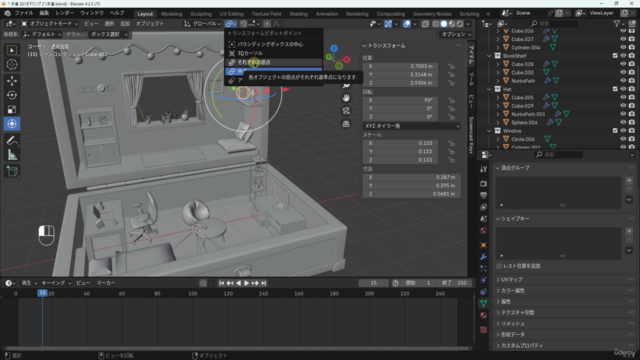The width and height of the screenshot is (640, 360).
Task: Choose Bounding Box Center pivot option
Action: click(273, 44)
